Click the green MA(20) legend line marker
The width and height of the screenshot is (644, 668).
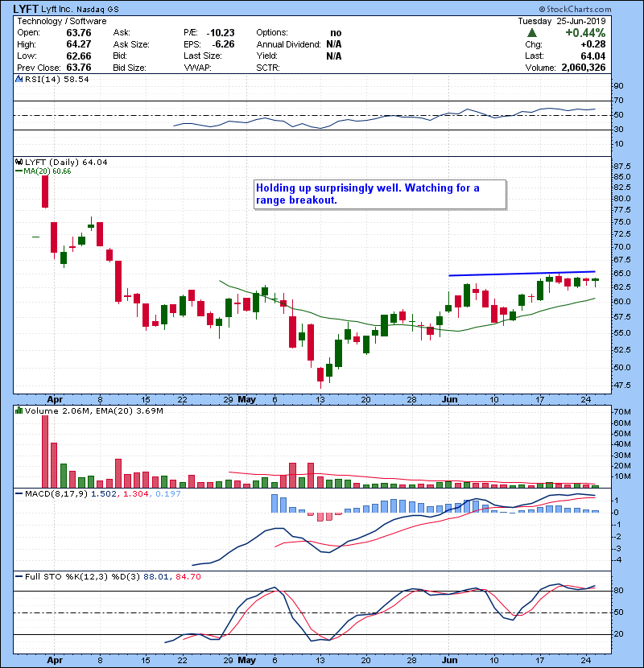coord(19,171)
